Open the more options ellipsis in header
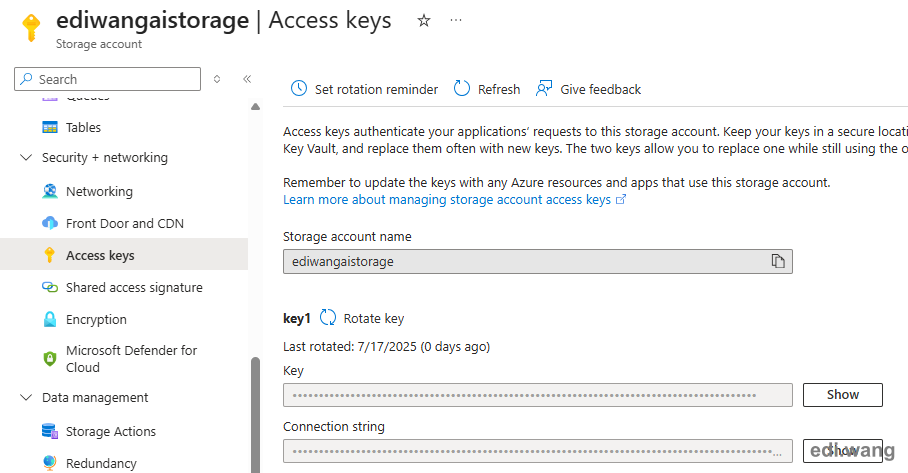908x473 pixels. 456,20
